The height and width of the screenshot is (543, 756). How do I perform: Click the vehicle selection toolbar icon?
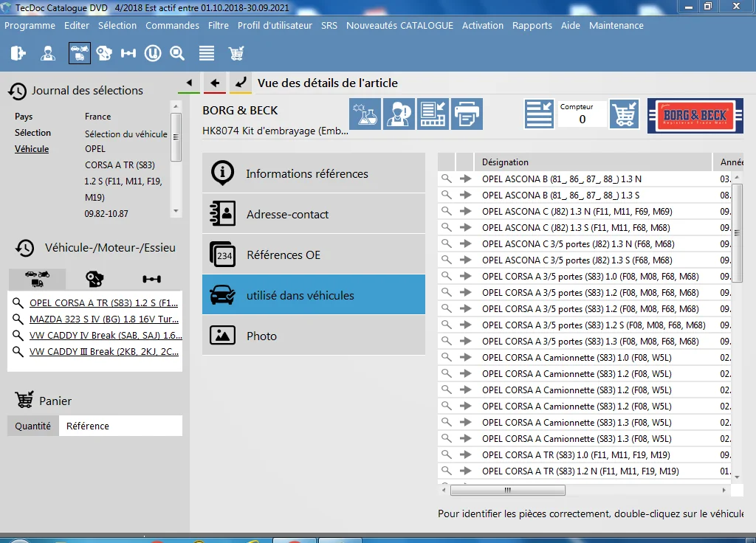click(x=80, y=53)
